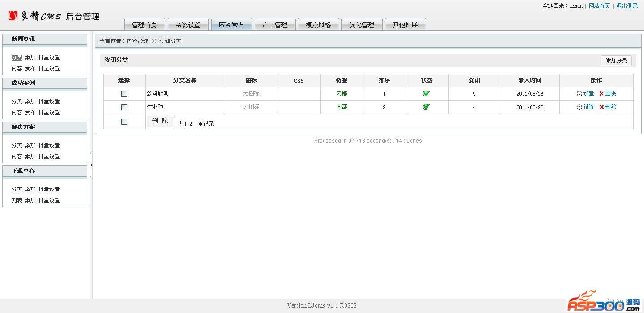Click 分类 under 下载中心
644x313 pixels.
(17, 189)
